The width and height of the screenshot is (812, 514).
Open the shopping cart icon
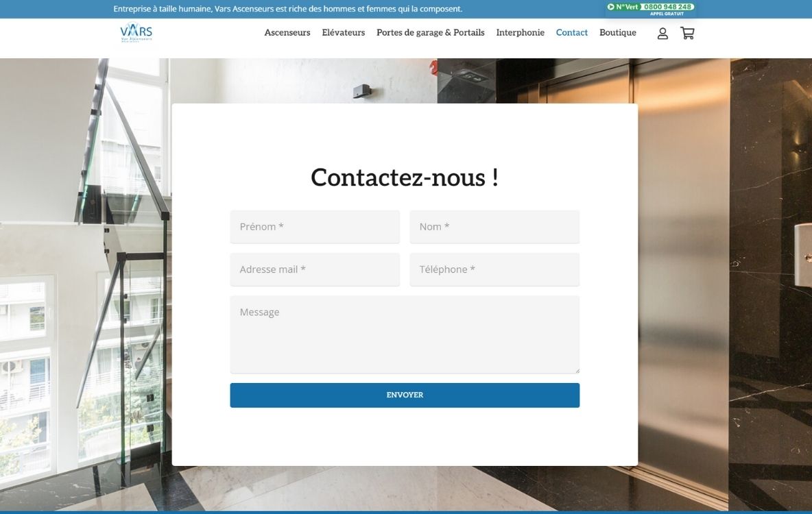[x=687, y=33]
